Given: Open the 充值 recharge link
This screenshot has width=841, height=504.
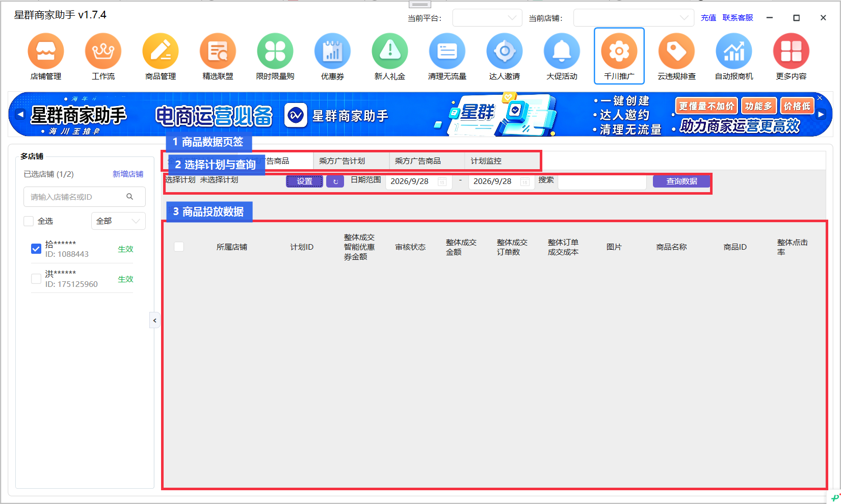Looking at the screenshot, I should coord(708,18).
